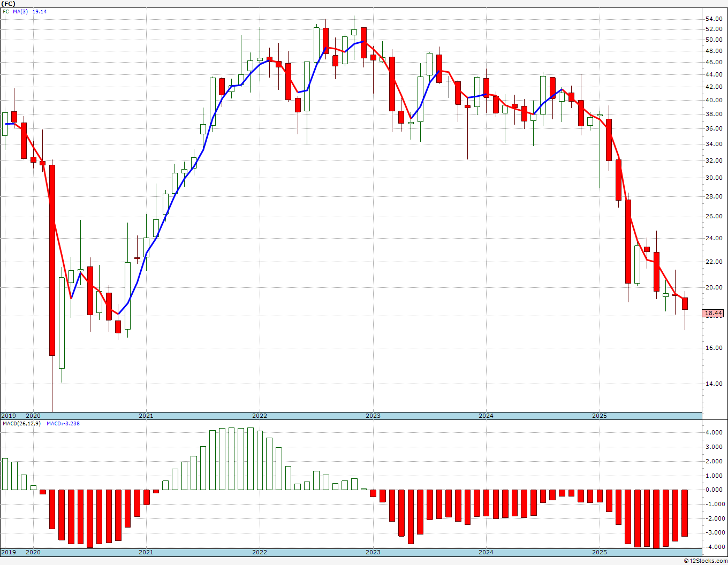
Task: Click the 40.00 price axis label
Action: click(x=714, y=101)
